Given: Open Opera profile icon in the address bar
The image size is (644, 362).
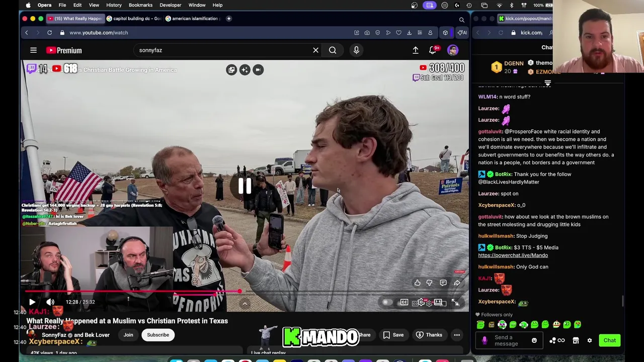Looking at the screenshot, I should (x=430, y=33).
